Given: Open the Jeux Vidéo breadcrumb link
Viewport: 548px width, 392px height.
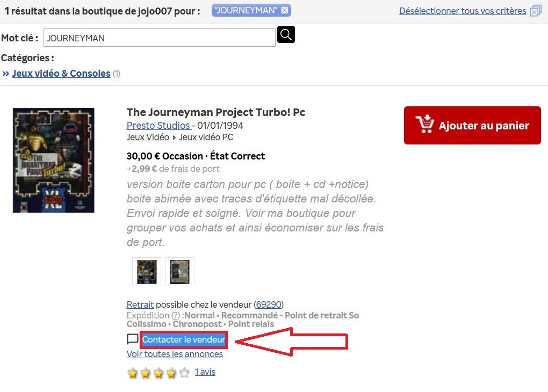Looking at the screenshot, I should pos(148,137).
